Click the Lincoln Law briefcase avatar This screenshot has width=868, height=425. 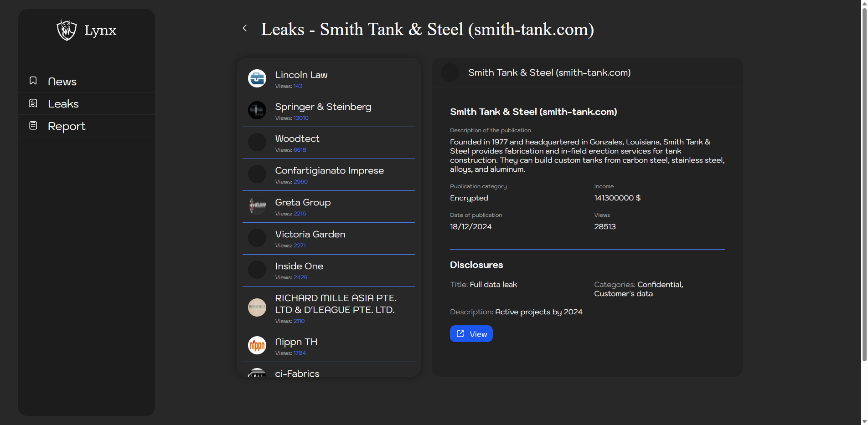coord(257,78)
